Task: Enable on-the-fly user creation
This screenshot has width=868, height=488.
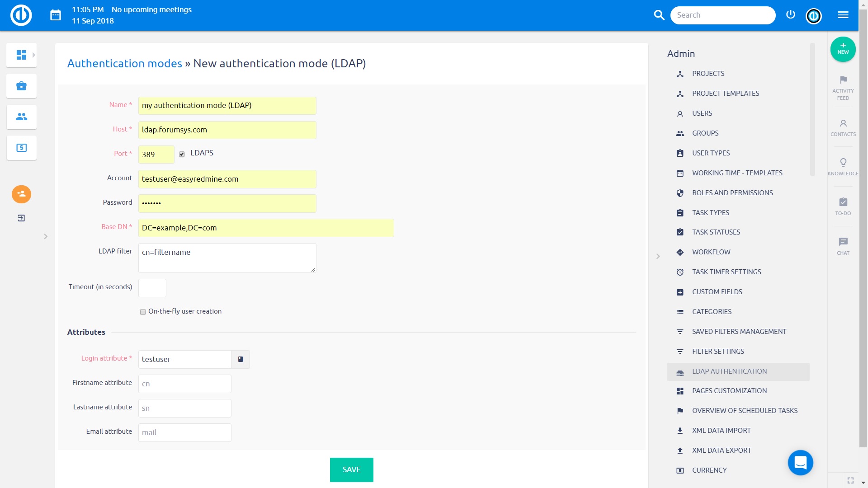Action: (142, 312)
